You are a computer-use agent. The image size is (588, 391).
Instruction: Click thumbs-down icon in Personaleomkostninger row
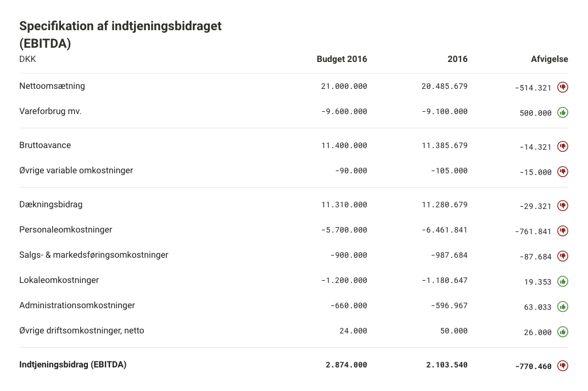tap(563, 231)
